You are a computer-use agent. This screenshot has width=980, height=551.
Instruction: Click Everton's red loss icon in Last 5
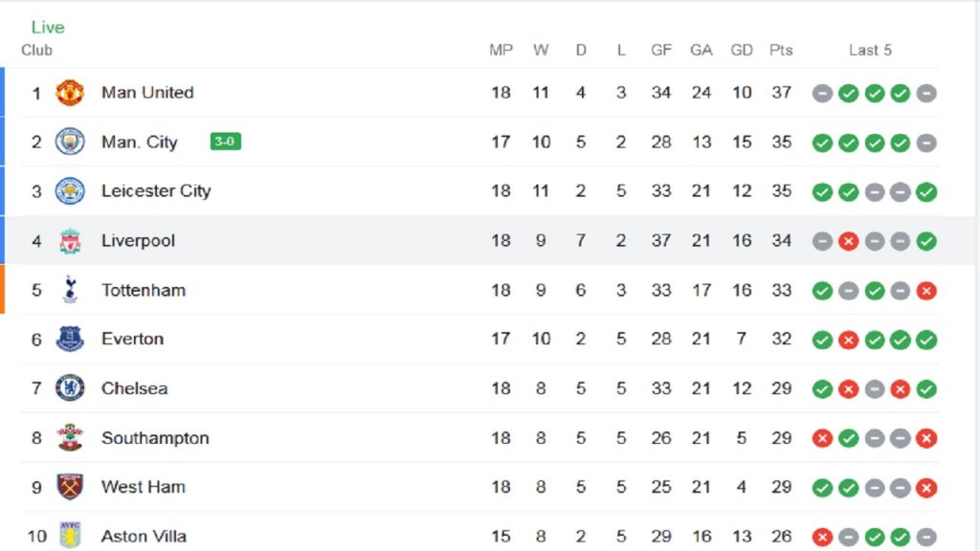pyautogui.click(x=848, y=340)
